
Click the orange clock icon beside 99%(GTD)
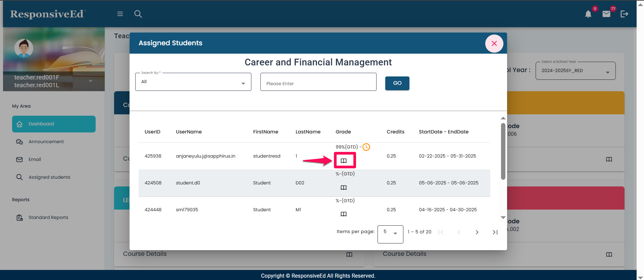click(x=366, y=147)
